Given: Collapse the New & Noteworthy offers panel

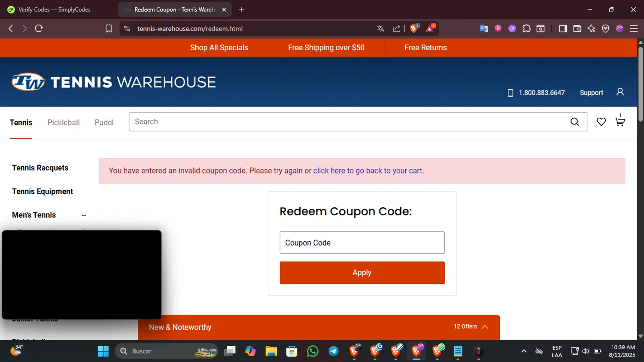Looking at the screenshot, I should click(x=485, y=327).
